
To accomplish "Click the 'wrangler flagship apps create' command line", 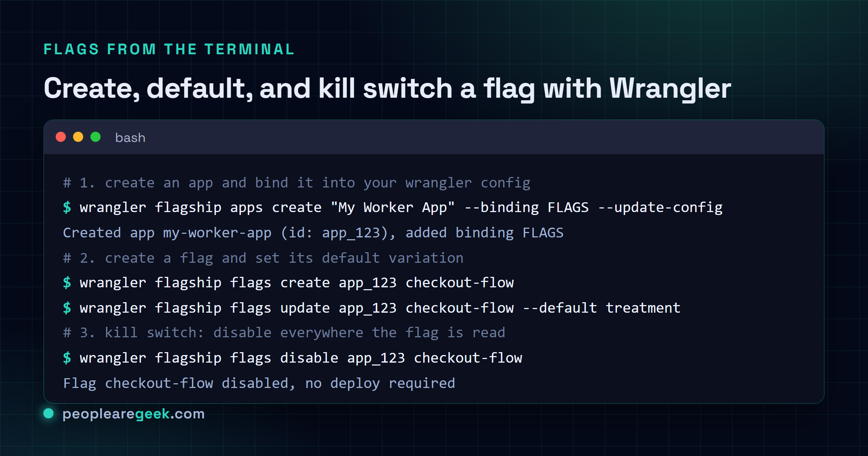I will (393, 208).
